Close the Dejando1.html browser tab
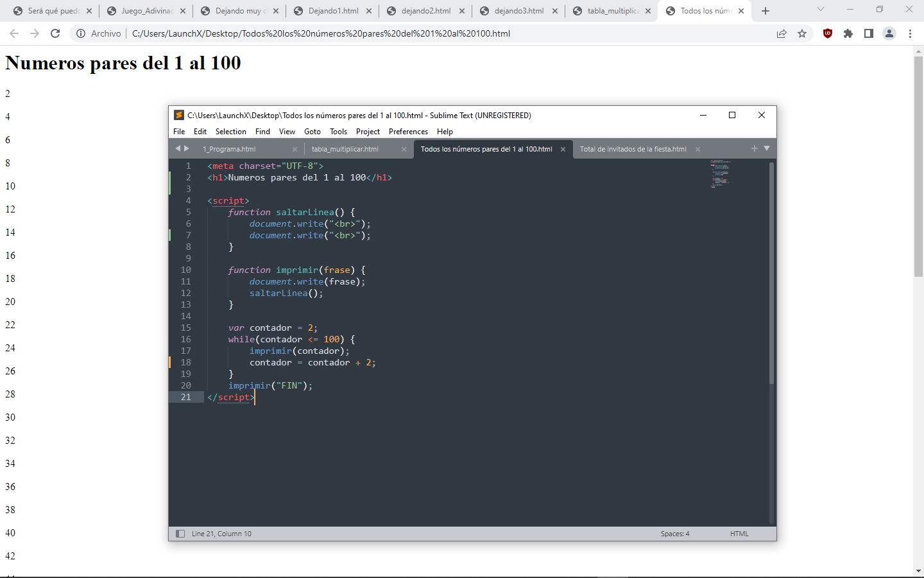 (369, 11)
